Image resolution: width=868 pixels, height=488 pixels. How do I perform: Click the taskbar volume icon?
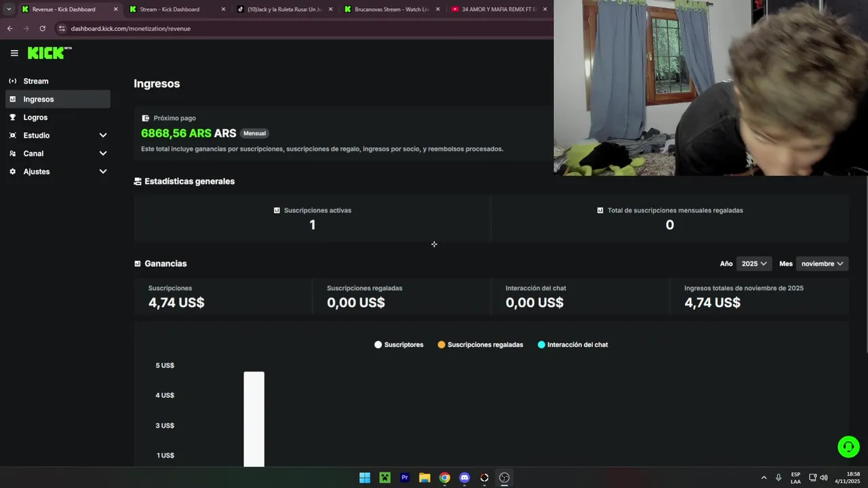824,478
